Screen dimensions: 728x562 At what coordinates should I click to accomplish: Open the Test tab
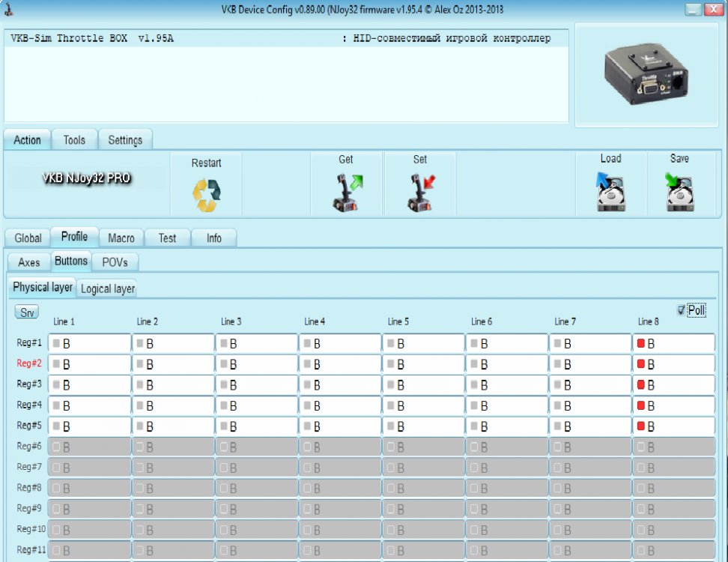pyautogui.click(x=167, y=238)
